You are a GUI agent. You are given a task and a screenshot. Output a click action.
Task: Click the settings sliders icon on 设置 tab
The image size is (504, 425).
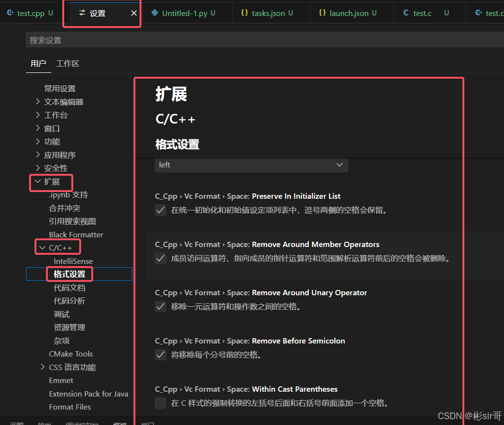(x=82, y=13)
